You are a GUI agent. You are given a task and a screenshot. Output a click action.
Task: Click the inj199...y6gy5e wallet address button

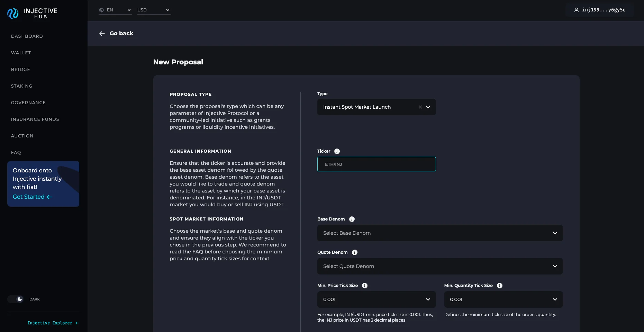600,10
